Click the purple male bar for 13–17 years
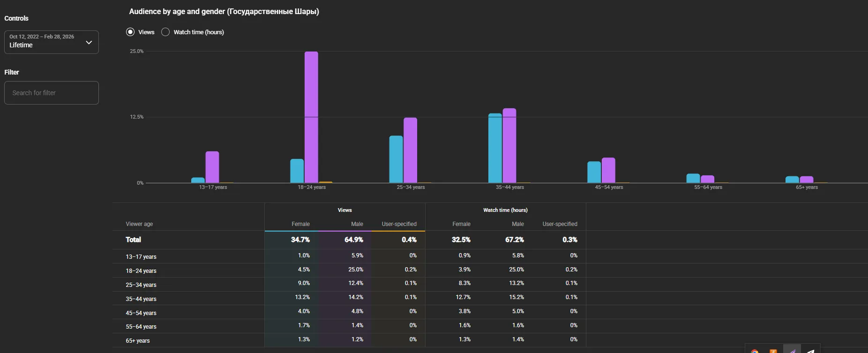This screenshot has height=353, width=868. tap(212, 167)
